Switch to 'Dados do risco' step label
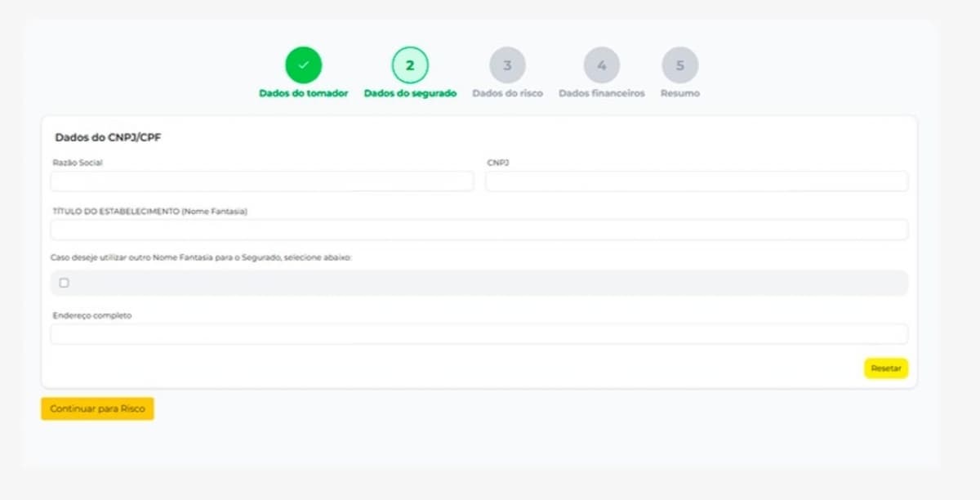Screen dimensions: 980x500 pos(507,93)
